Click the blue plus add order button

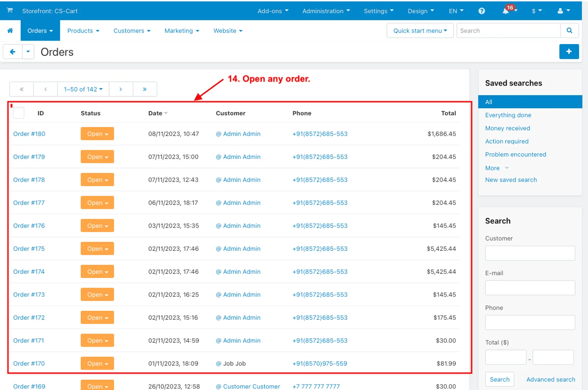coord(569,52)
